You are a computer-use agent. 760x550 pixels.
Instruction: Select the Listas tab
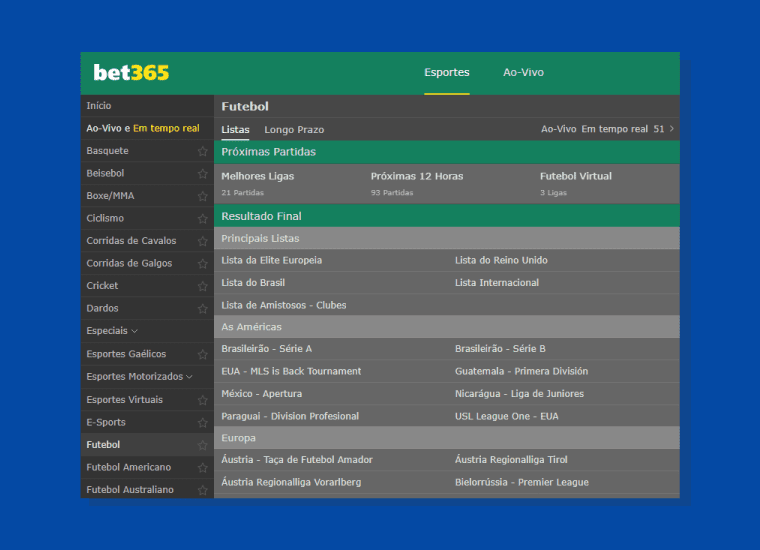[x=235, y=129]
